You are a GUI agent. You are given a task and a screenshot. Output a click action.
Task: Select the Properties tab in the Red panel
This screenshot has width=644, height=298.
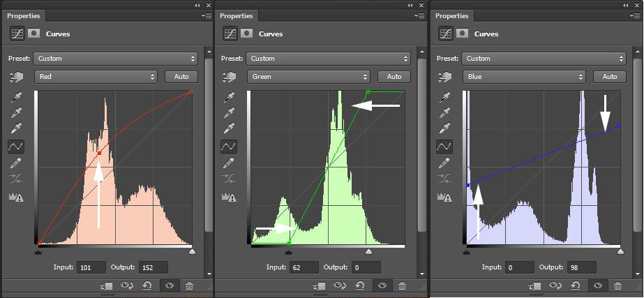pyautogui.click(x=24, y=15)
